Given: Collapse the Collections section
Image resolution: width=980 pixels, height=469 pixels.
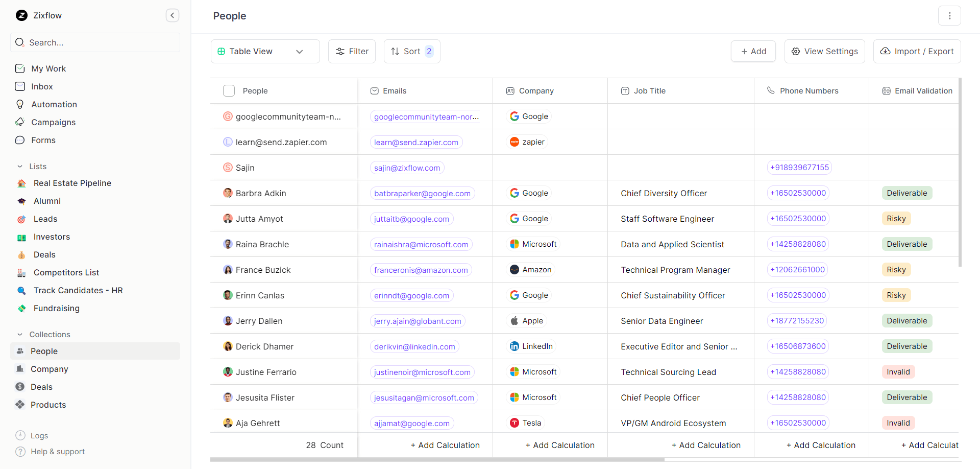Looking at the screenshot, I should point(20,334).
